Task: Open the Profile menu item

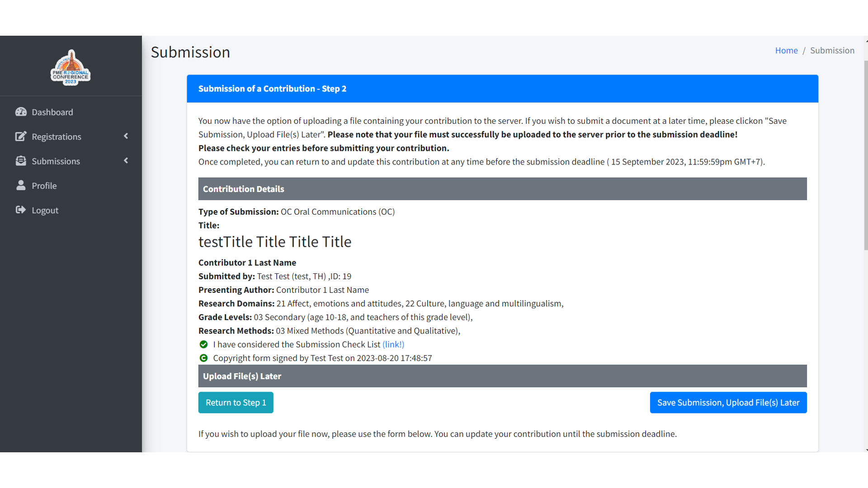Action: (x=44, y=186)
